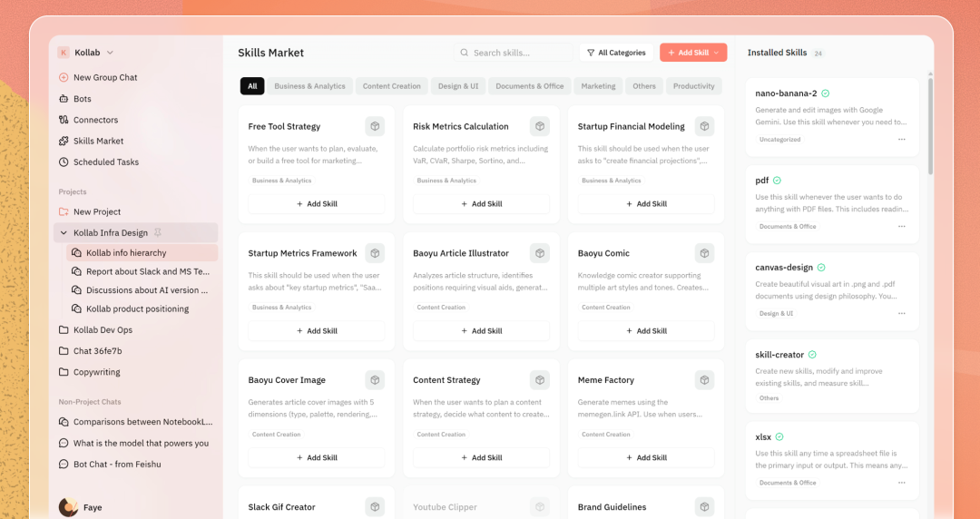Image resolution: width=980 pixels, height=519 pixels.
Task: Click the cube icon on Free Tool Strategy card
Action: point(375,126)
